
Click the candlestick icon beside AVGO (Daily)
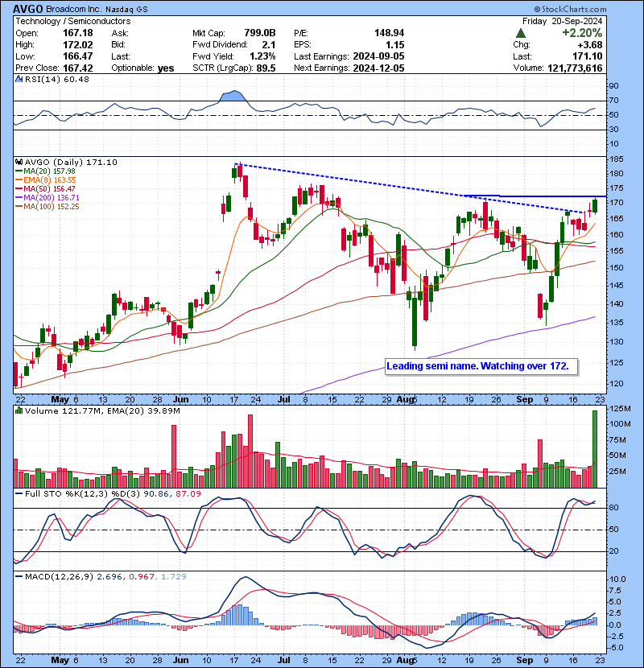19,163
